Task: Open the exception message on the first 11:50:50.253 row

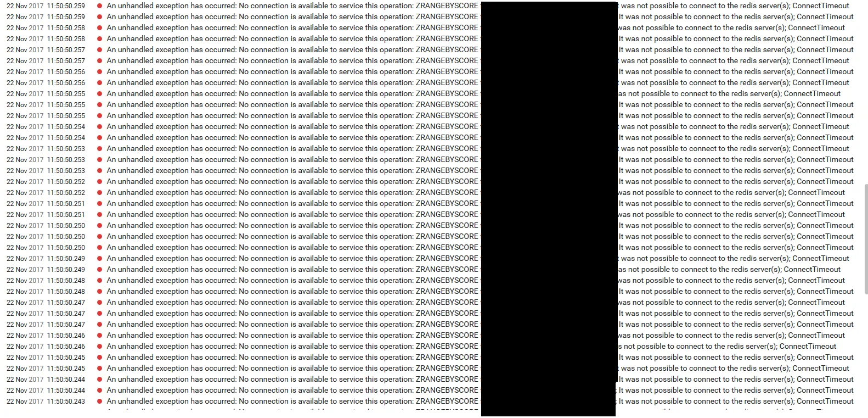Action: pyautogui.click(x=292, y=149)
